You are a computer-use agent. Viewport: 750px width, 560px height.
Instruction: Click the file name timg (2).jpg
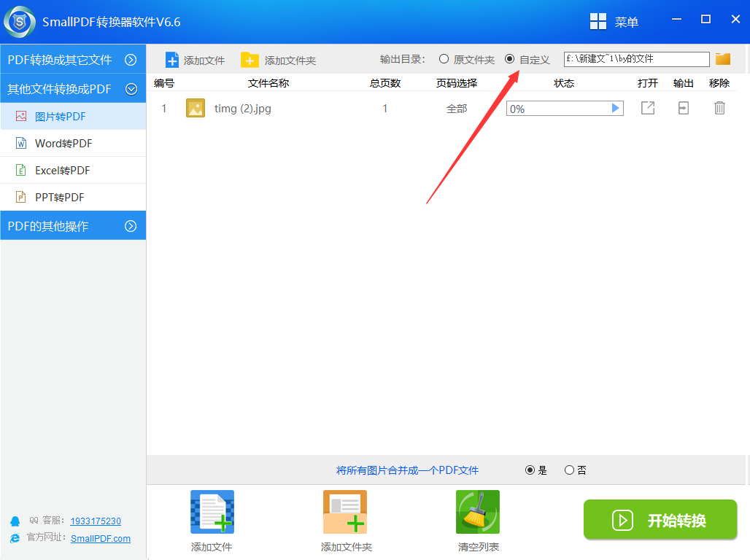(x=242, y=109)
